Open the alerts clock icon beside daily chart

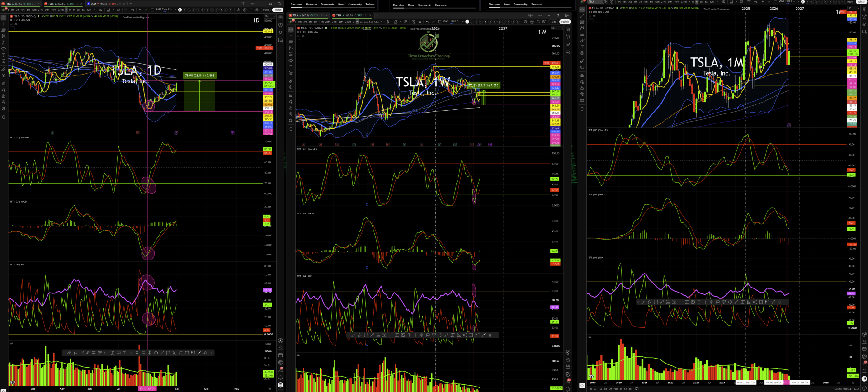coord(280,25)
